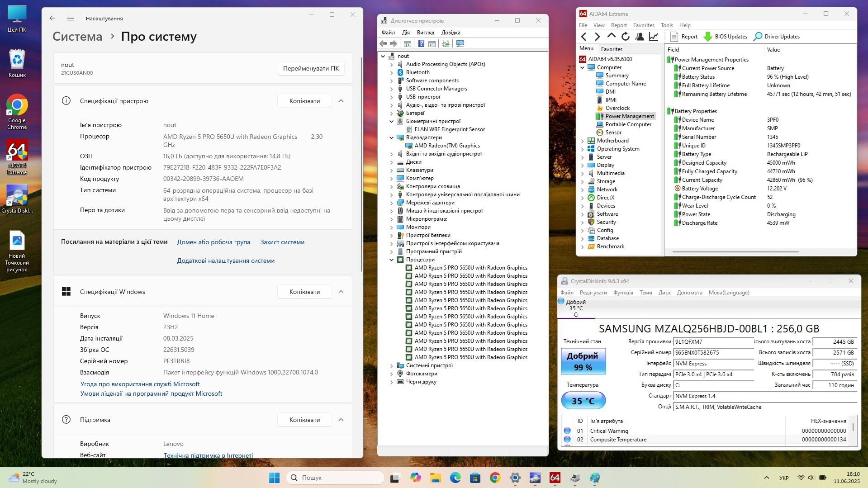Collapse Відеоадаптери node in Device Manager
868x488 pixels.
392,137
